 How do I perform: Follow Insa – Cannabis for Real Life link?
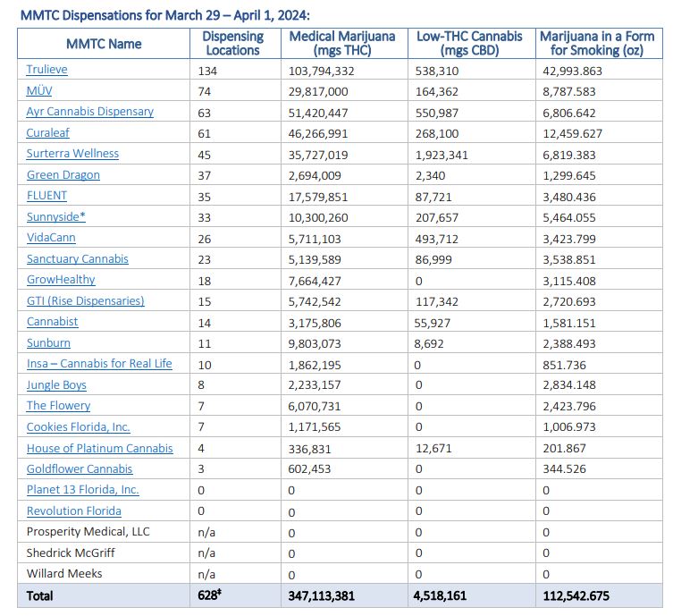pyautogui.click(x=99, y=364)
